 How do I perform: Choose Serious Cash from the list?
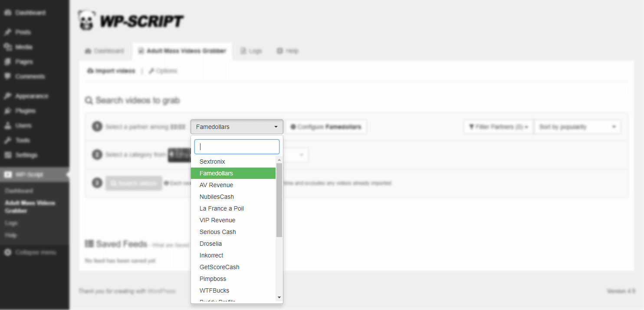coord(233,232)
